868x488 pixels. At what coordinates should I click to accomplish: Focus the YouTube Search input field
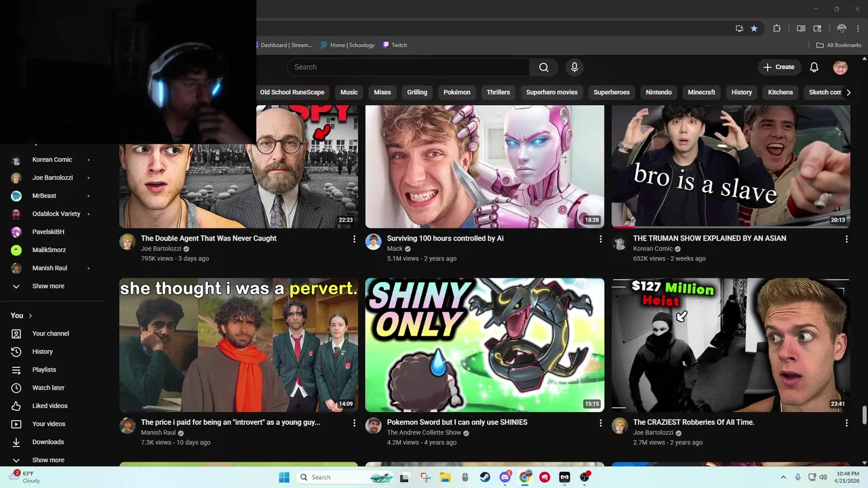coord(408,67)
